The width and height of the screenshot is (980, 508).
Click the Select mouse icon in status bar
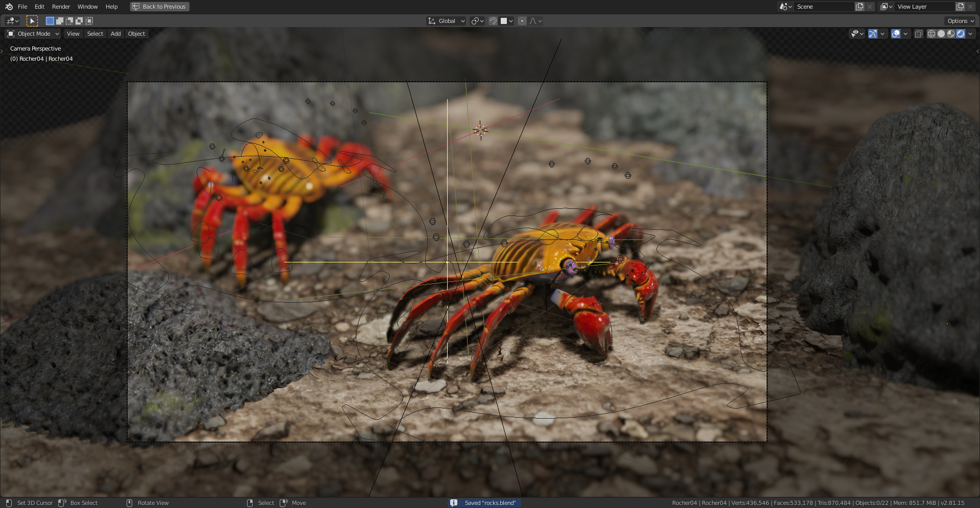click(250, 503)
